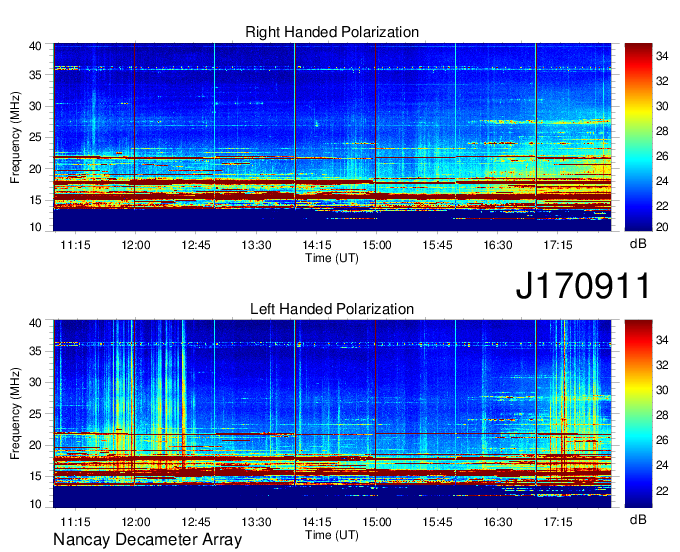This screenshot has width=680, height=552.
Task: Click the 'dB' unit under Right Handed colorbar
Action: [x=638, y=244]
